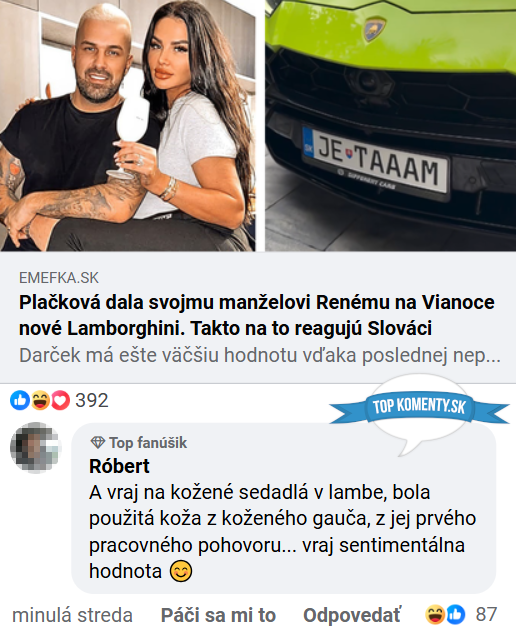Viewport: 516px width, 628px height.
Task: Click the diamond Top fanúšik badge icon
Action: (x=97, y=443)
